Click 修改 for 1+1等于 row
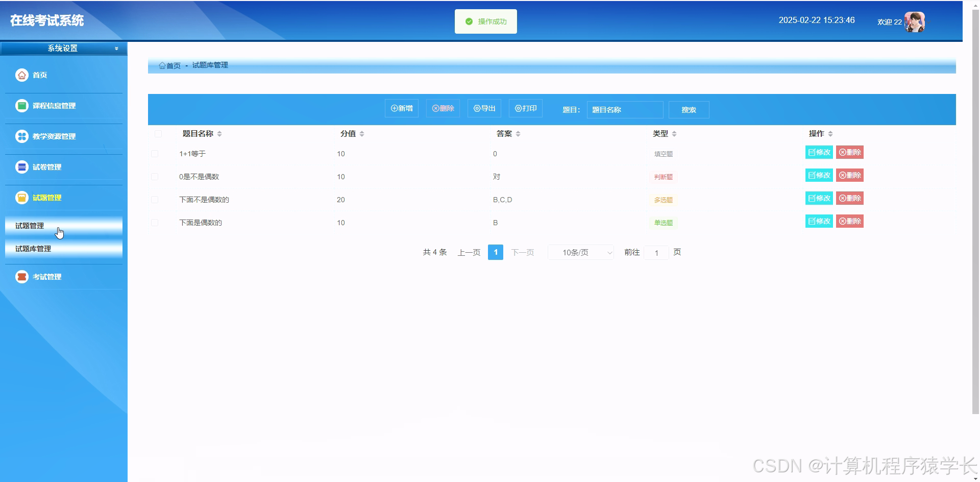Viewport: 980px width, 482px height. coord(819,152)
